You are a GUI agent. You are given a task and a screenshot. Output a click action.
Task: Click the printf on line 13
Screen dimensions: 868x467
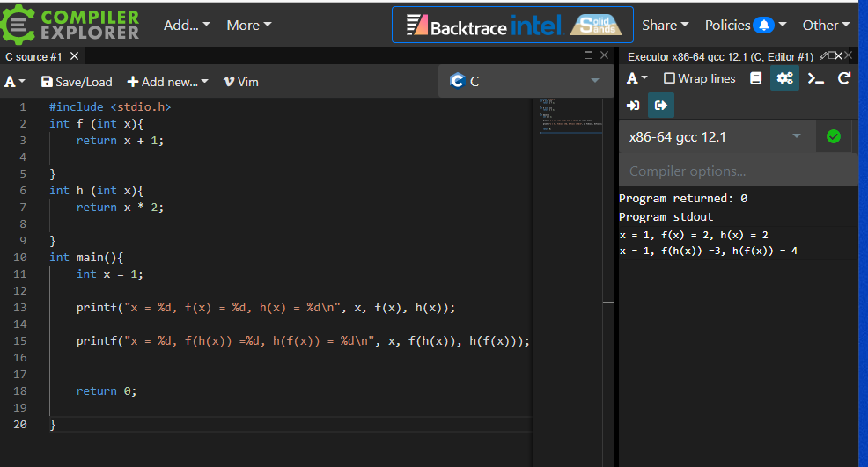click(x=266, y=308)
